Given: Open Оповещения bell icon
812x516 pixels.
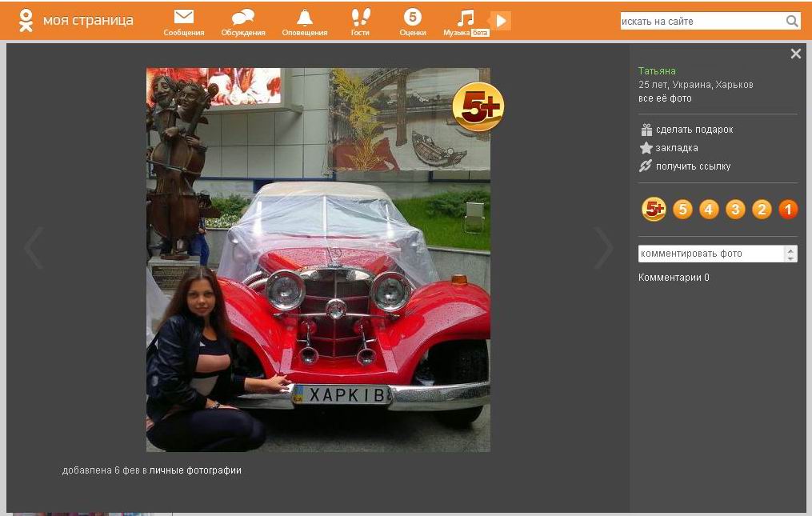Looking at the screenshot, I should point(304,17).
